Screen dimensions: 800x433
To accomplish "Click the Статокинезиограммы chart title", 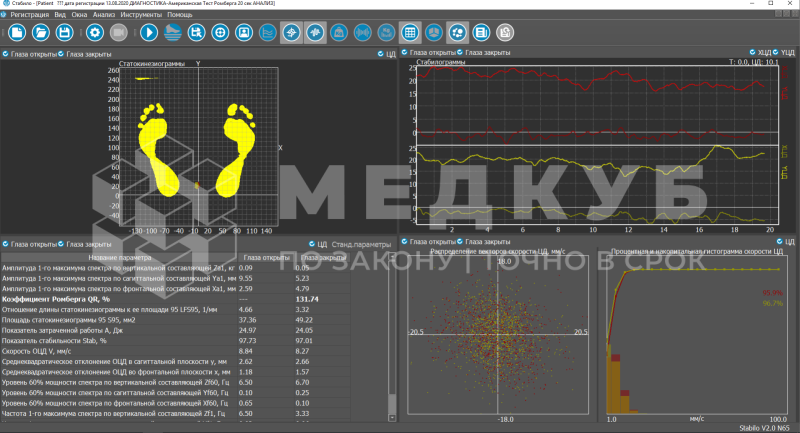I will click(x=152, y=64).
